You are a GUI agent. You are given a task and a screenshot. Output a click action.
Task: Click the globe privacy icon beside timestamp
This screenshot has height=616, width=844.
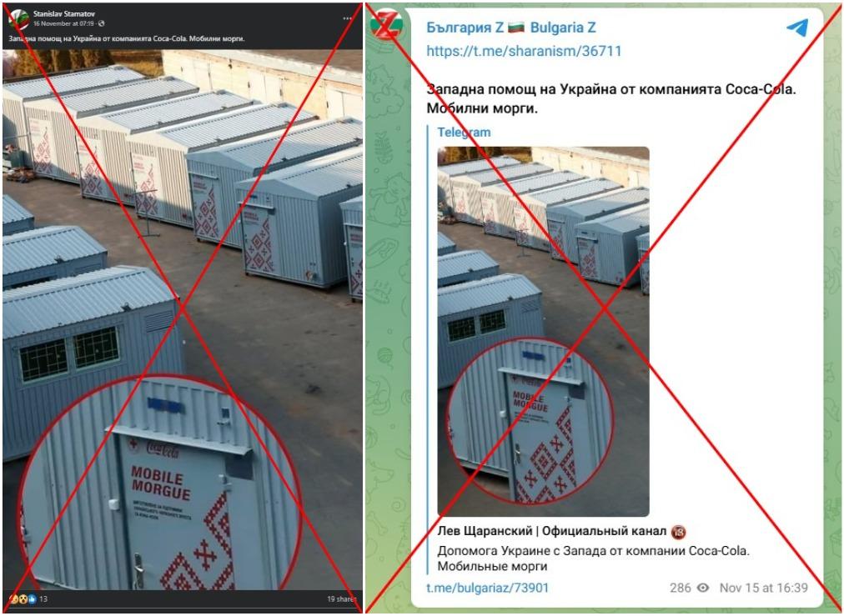coord(101,23)
